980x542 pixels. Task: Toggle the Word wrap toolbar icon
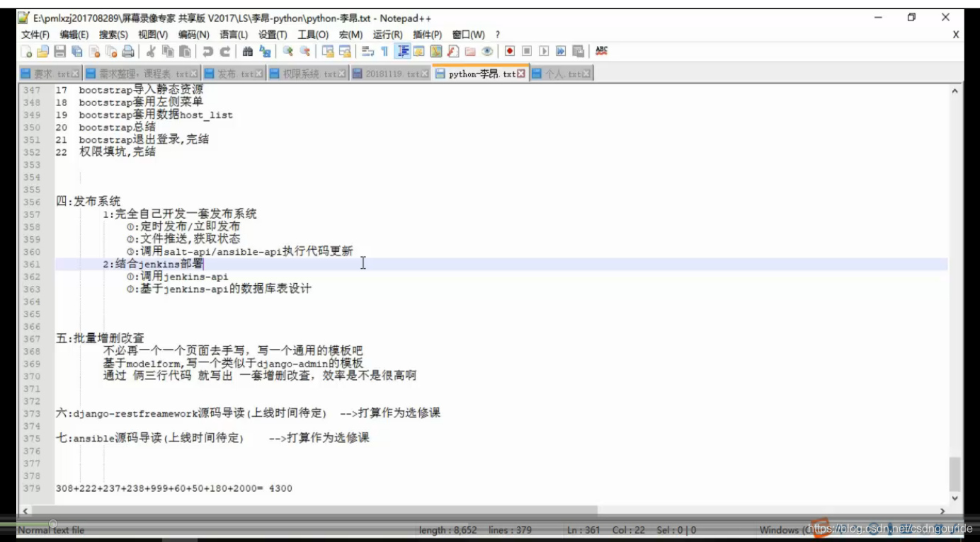click(x=367, y=51)
